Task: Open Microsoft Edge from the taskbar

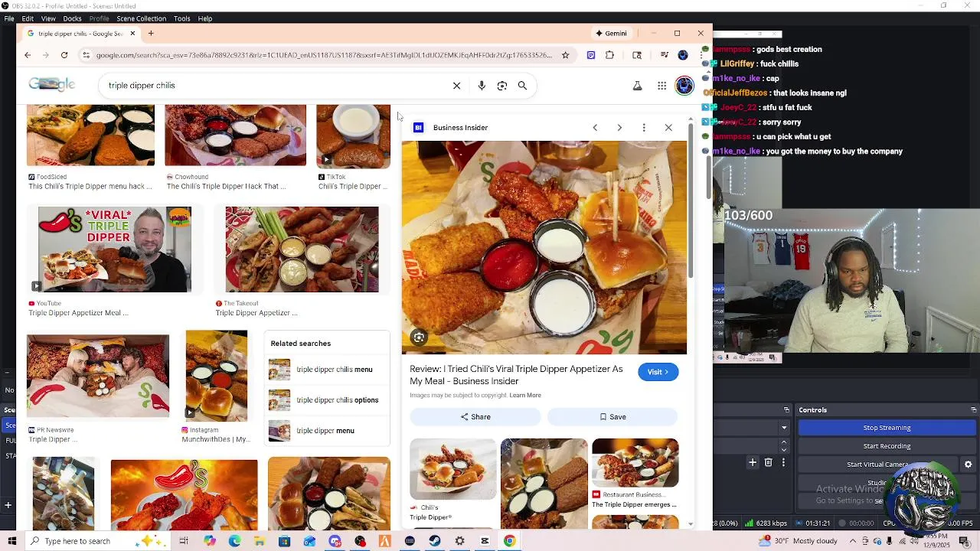Action: 234,541
